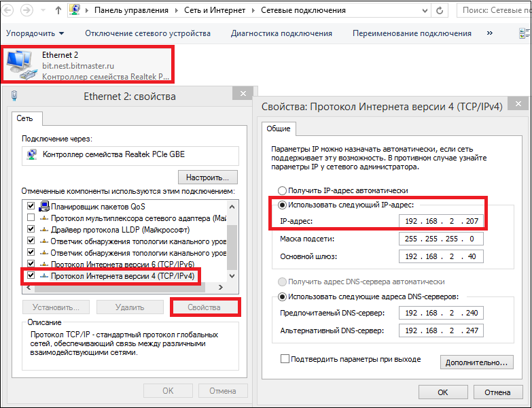The width and height of the screenshot is (532, 408).
Task: Click the Дополнительно button
Action: coord(477,362)
